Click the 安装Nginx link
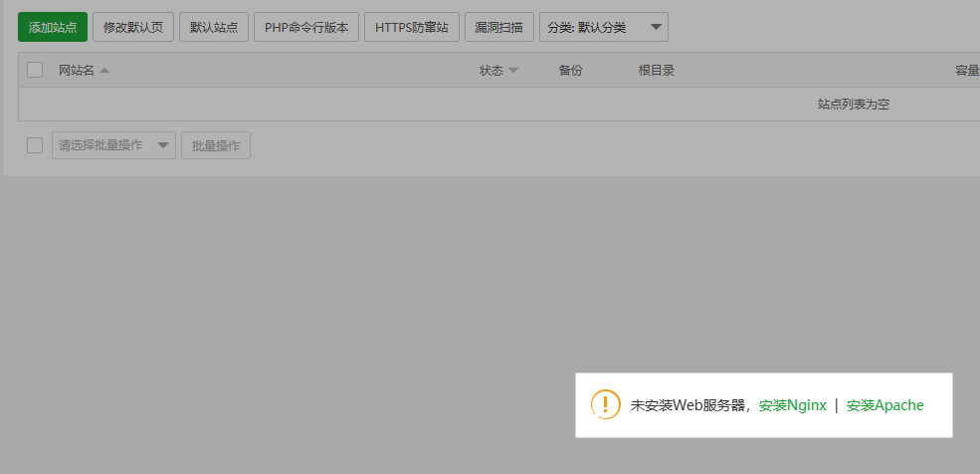 [x=793, y=405]
